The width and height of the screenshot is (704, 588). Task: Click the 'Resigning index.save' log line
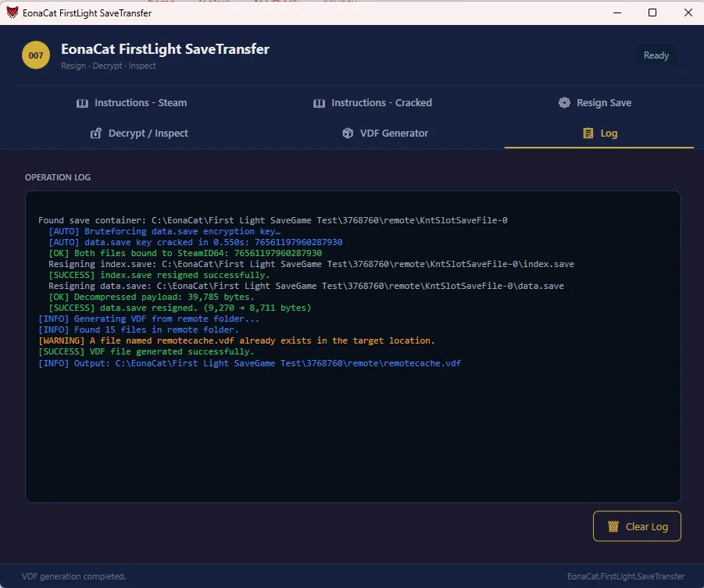coord(311,264)
